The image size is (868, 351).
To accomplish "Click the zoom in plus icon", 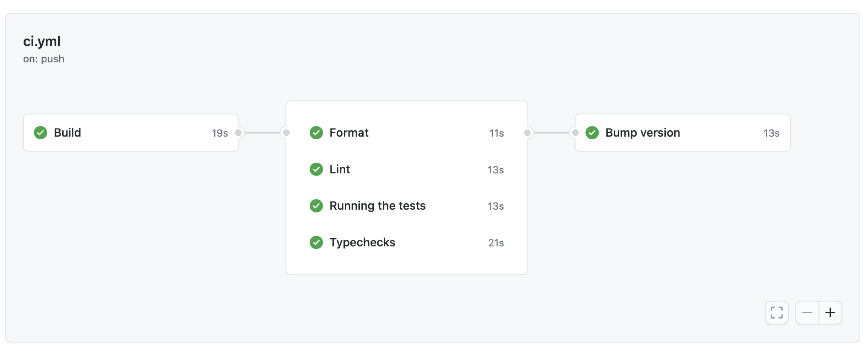I will [830, 313].
